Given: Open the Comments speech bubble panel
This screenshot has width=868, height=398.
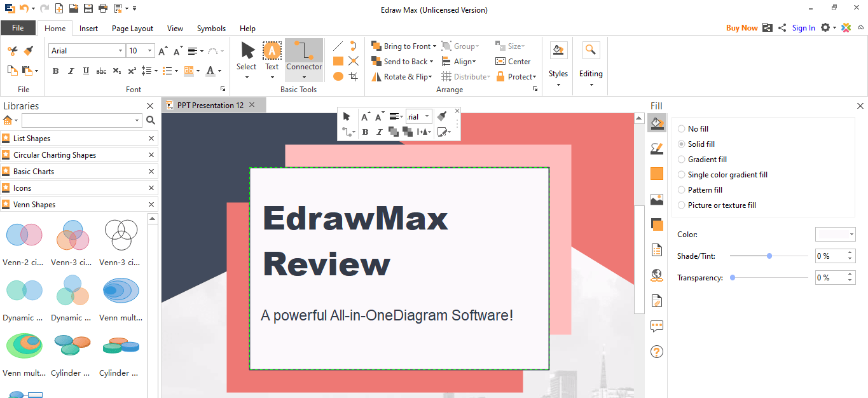Looking at the screenshot, I should coord(657,326).
